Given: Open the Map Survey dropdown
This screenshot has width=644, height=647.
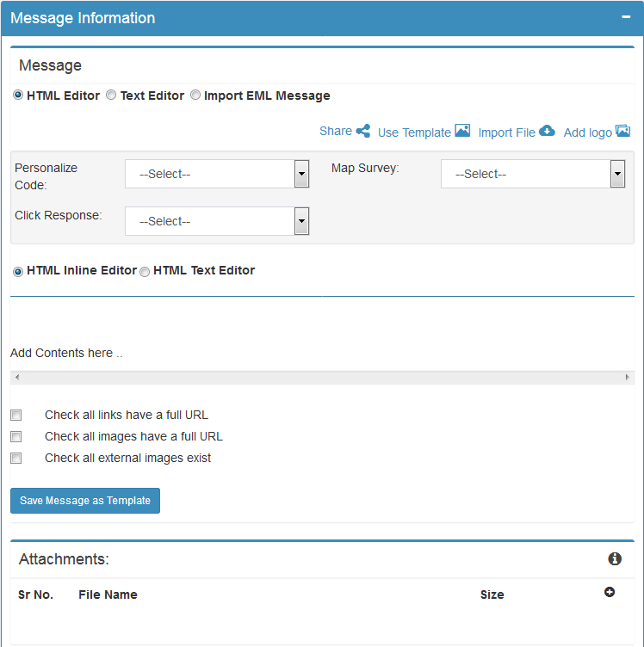Looking at the screenshot, I should point(532,174).
